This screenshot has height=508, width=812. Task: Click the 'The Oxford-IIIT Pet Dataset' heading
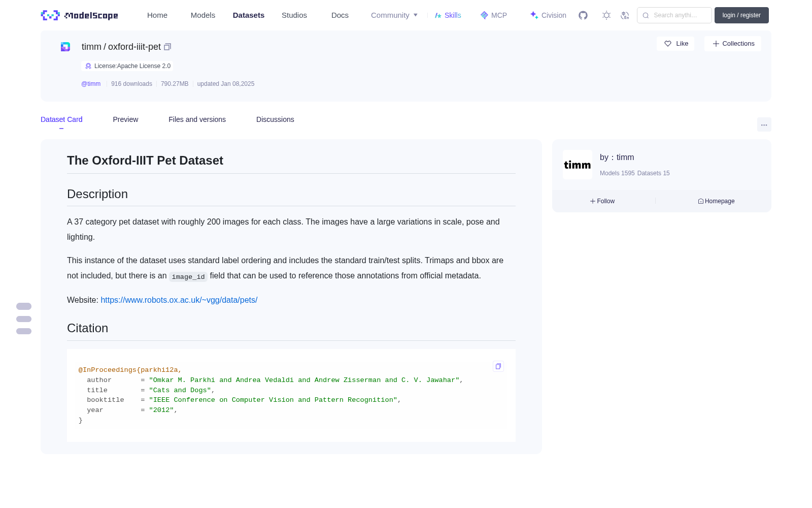145,161
